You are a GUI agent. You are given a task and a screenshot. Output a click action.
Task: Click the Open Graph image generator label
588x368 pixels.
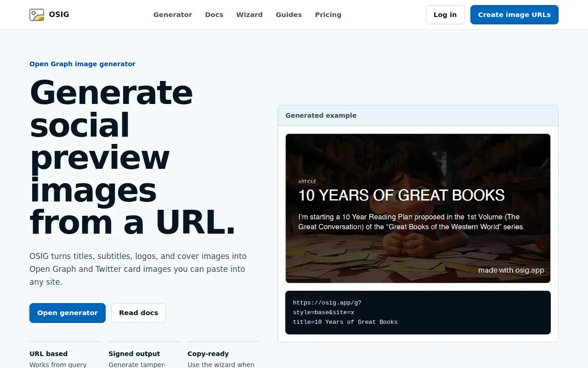pos(82,64)
